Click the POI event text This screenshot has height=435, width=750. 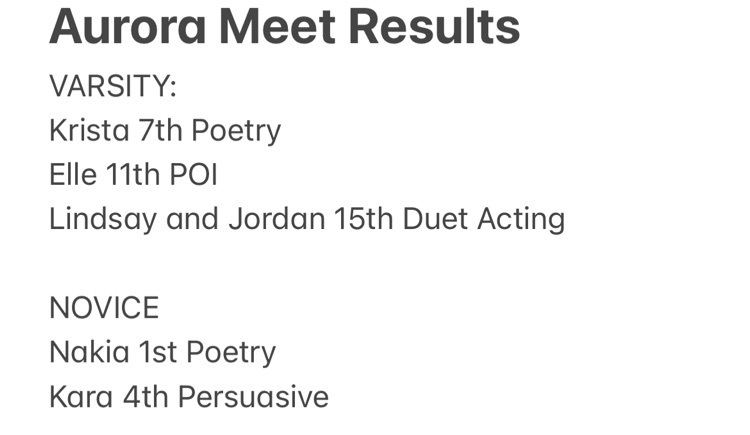pyautogui.click(x=194, y=175)
